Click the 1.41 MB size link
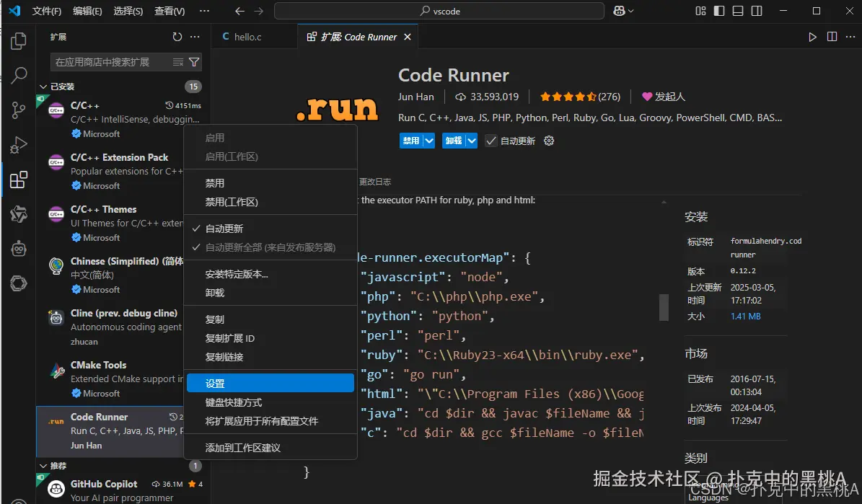 point(745,317)
